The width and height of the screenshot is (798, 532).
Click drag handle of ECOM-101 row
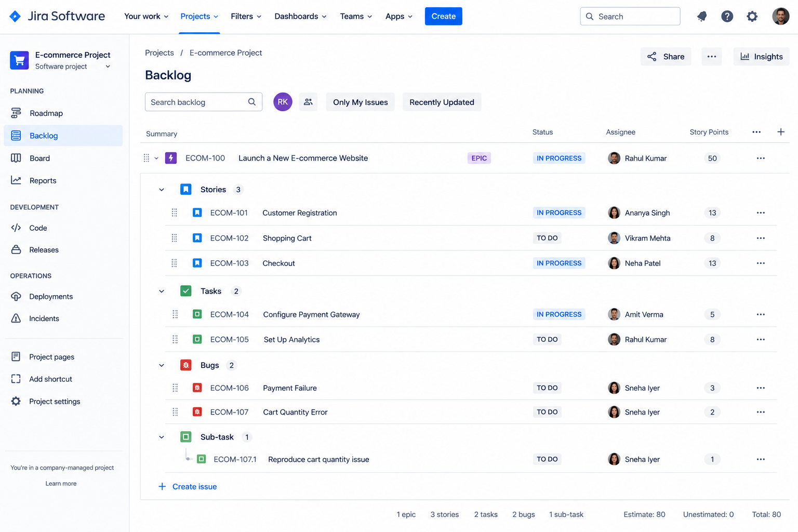[x=175, y=212]
